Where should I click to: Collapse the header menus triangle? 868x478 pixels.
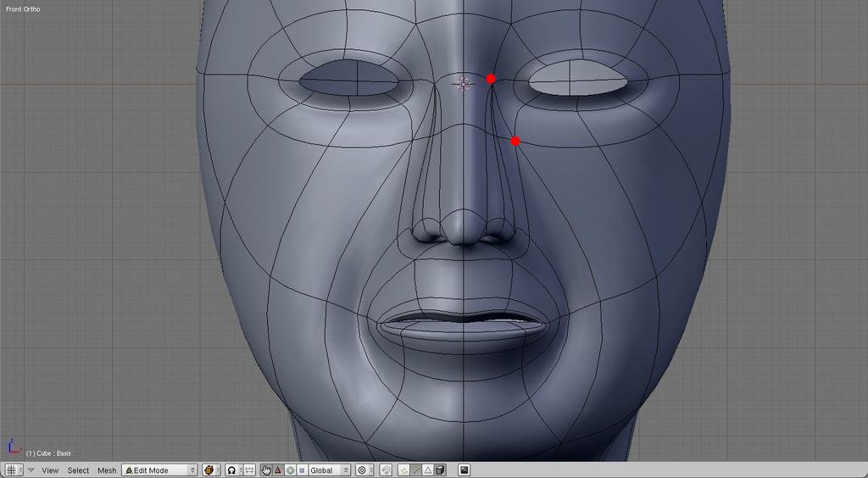[31, 470]
